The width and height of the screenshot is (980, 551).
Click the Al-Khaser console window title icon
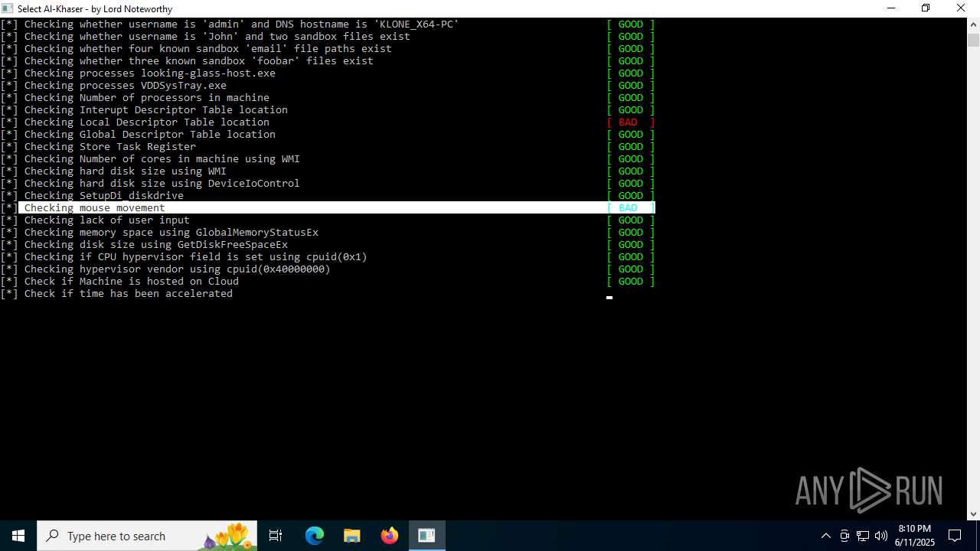[x=8, y=8]
